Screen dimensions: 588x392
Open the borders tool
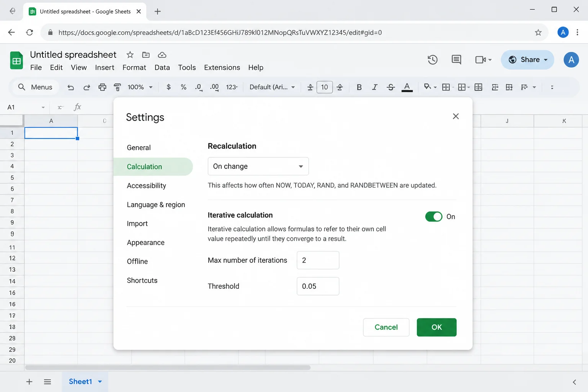pyautogui.click(x=446, y=87)
